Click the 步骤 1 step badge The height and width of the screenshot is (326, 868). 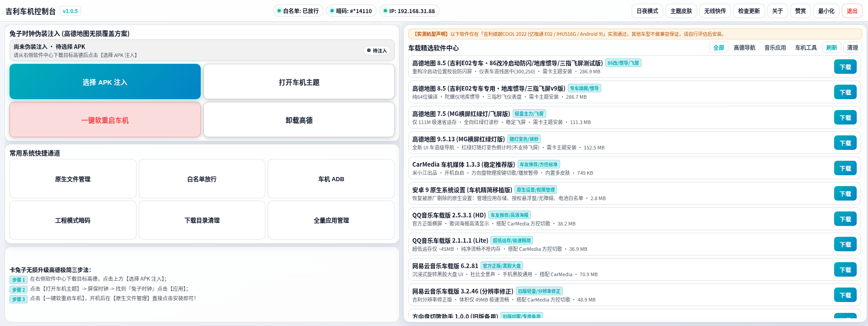tap(19, 280)
